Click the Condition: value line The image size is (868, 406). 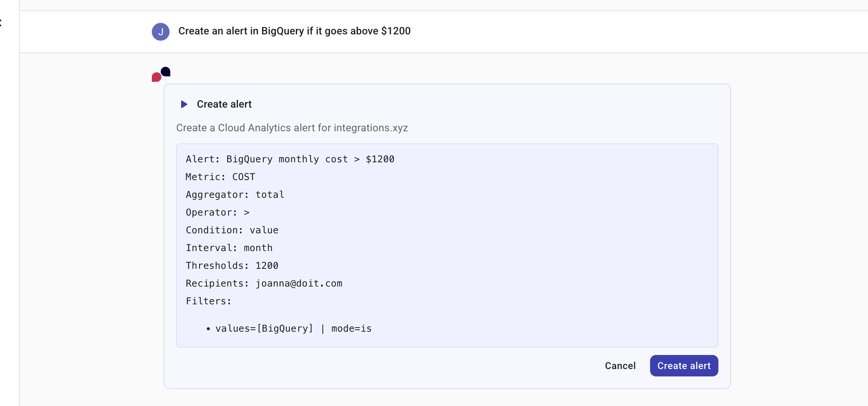point(232,230)
